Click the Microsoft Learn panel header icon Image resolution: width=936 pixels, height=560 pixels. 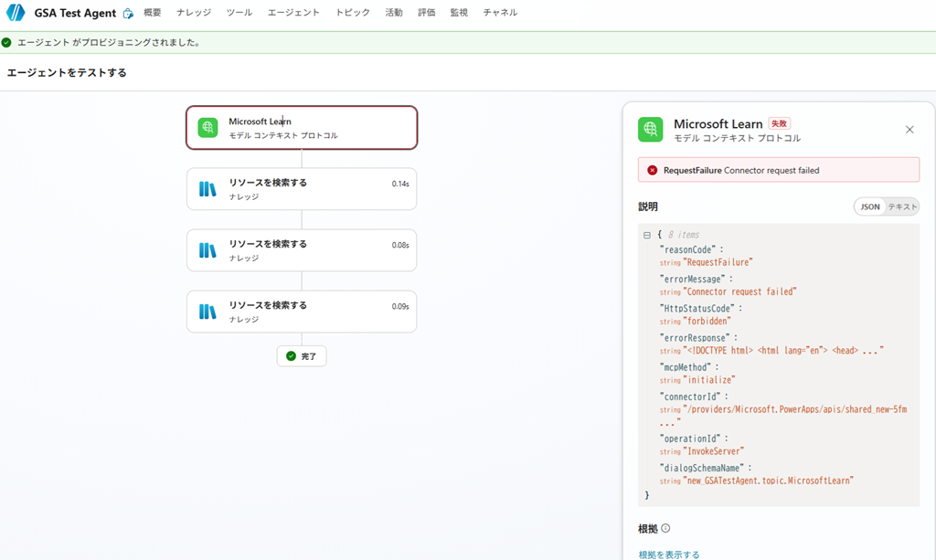[650, 130]
